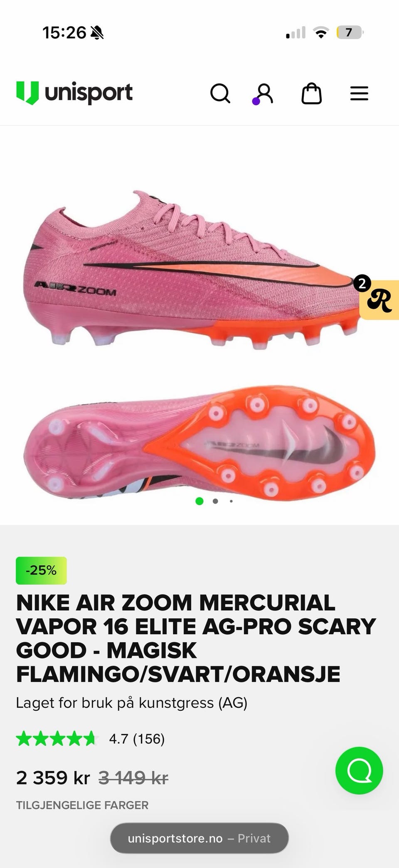Screen dimensions: 399x868
Task: Open the user account icon
Action: click(264, 94)
